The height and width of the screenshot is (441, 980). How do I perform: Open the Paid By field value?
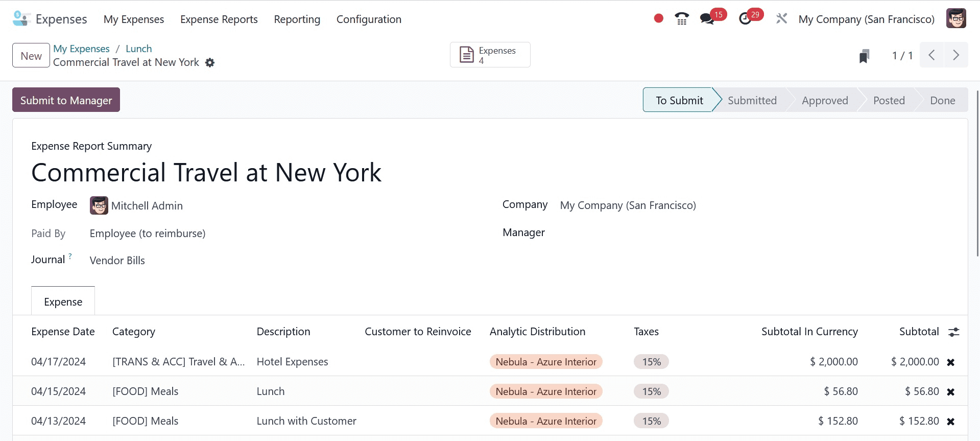[x=148, y=234]
